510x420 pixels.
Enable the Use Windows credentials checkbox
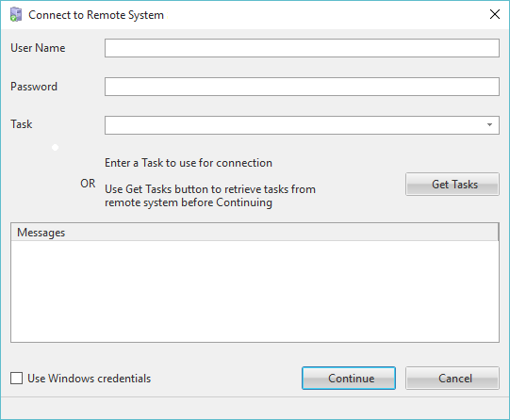[16, 379]
